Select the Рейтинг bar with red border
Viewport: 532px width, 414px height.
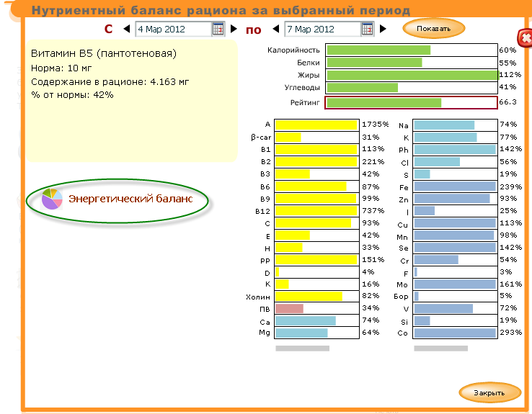pos(411,103)
